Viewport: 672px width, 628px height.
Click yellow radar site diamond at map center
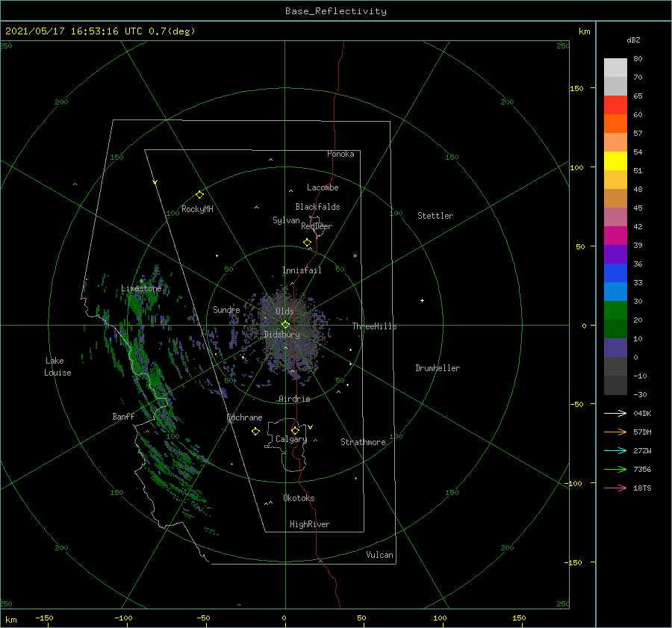tap(285, 325)
